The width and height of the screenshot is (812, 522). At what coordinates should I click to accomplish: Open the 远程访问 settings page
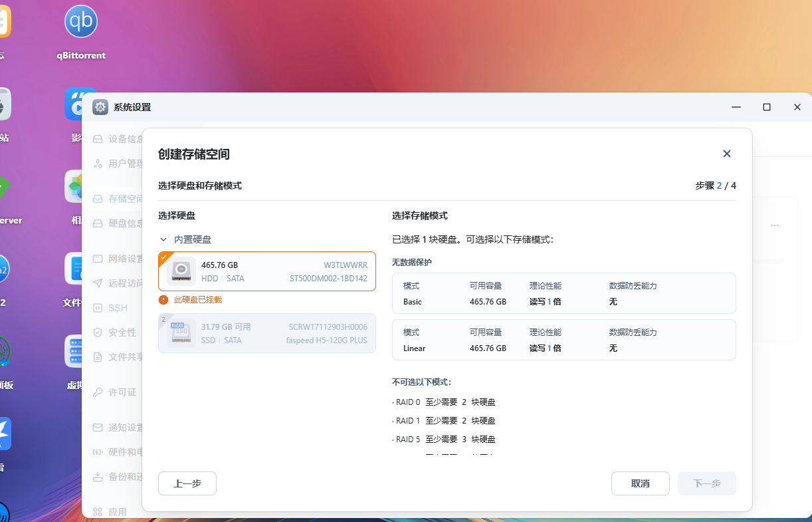point(120,283)
